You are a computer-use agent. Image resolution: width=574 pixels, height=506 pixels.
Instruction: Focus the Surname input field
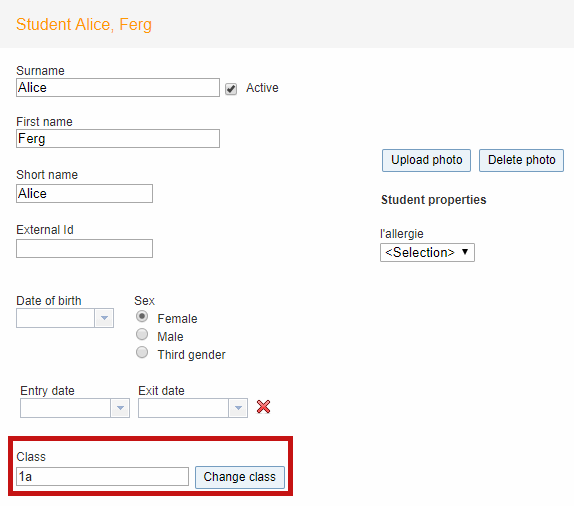(118, 88)
